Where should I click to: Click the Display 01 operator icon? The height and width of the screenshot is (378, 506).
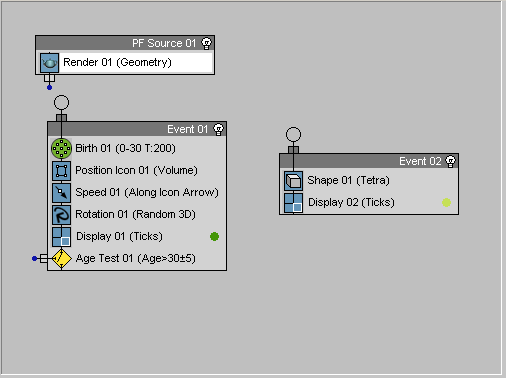coord(61,237)
